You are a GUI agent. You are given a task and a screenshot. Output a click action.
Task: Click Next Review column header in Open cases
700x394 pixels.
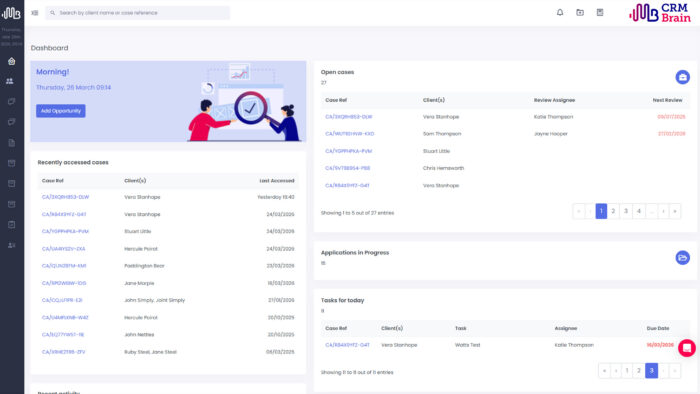pyautogui.click(x=667, y=100)
